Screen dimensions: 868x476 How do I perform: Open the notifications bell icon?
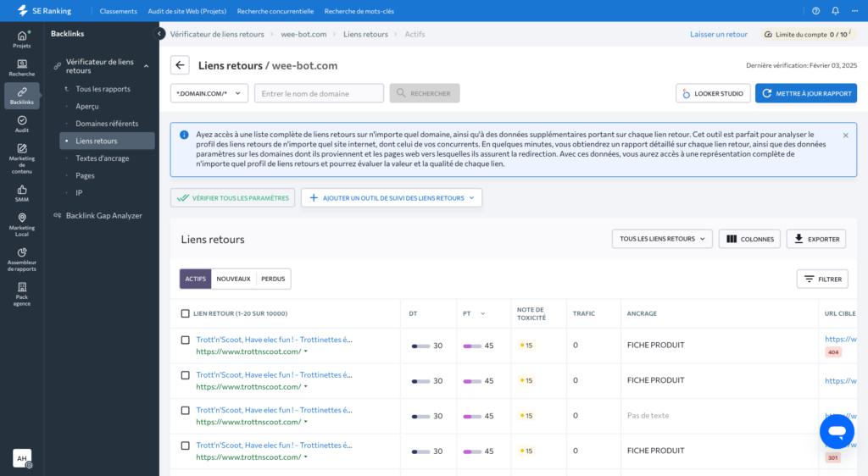[835, 10]
